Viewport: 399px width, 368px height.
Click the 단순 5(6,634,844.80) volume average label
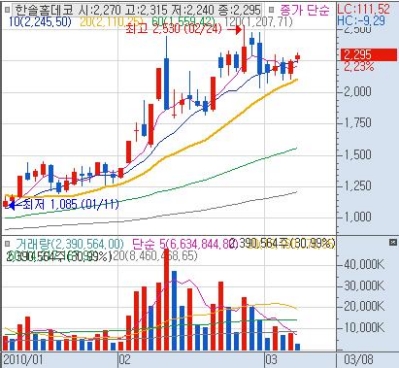185,244
